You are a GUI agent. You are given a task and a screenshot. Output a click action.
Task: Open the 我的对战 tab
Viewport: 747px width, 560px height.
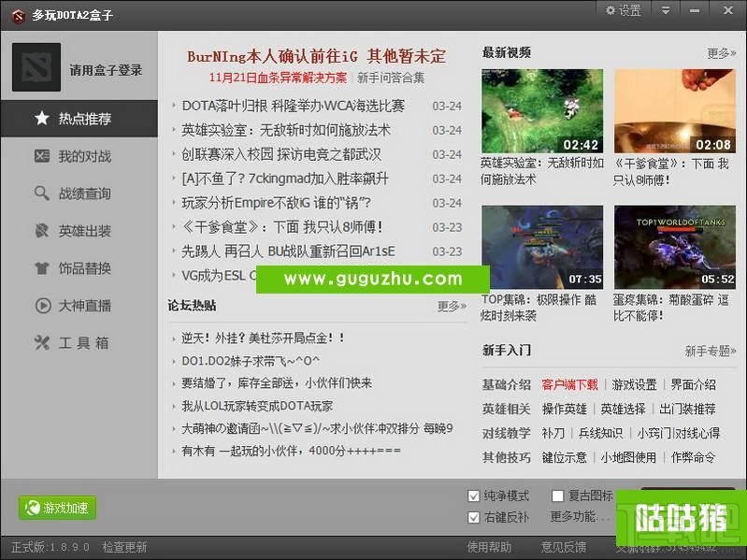pyautogui.click(x=79, y=156)
